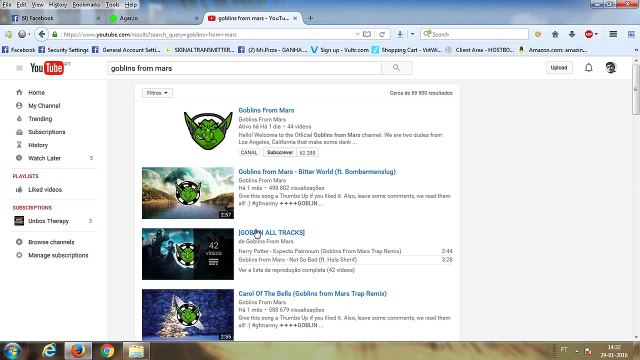Open the notifications bell
Viewport: 640px width, 360px height.
point(588,68)
